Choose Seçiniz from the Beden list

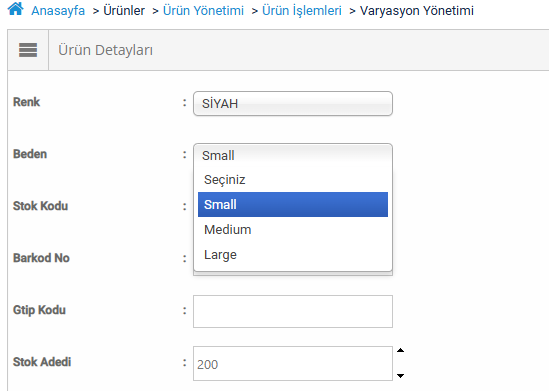pos(293,180)
